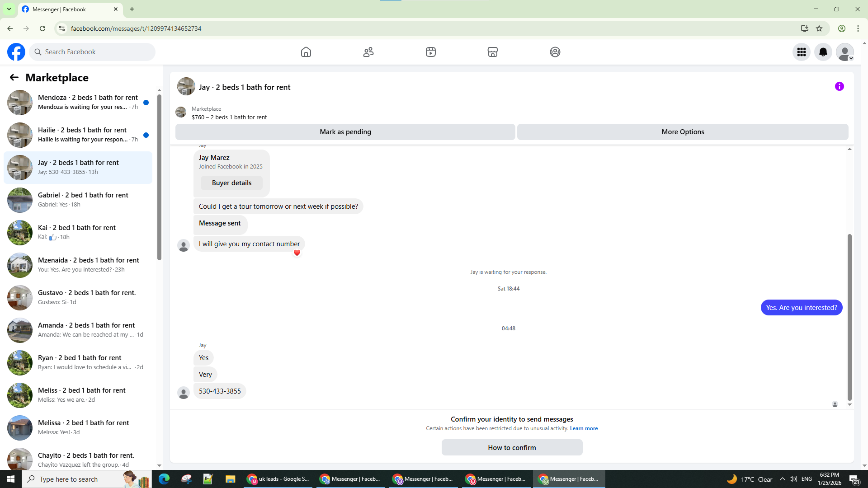
Task: Open the Windows Start menu
Action: [11, 479]
